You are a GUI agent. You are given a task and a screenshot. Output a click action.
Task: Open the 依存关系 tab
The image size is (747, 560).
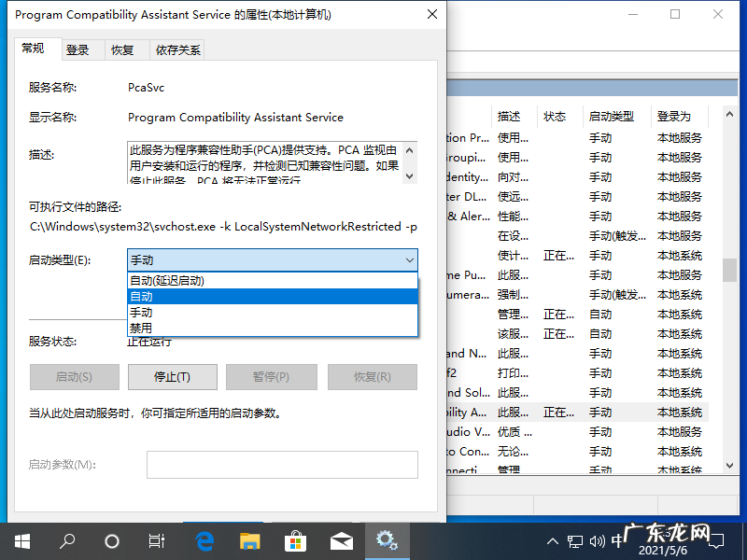178,49
